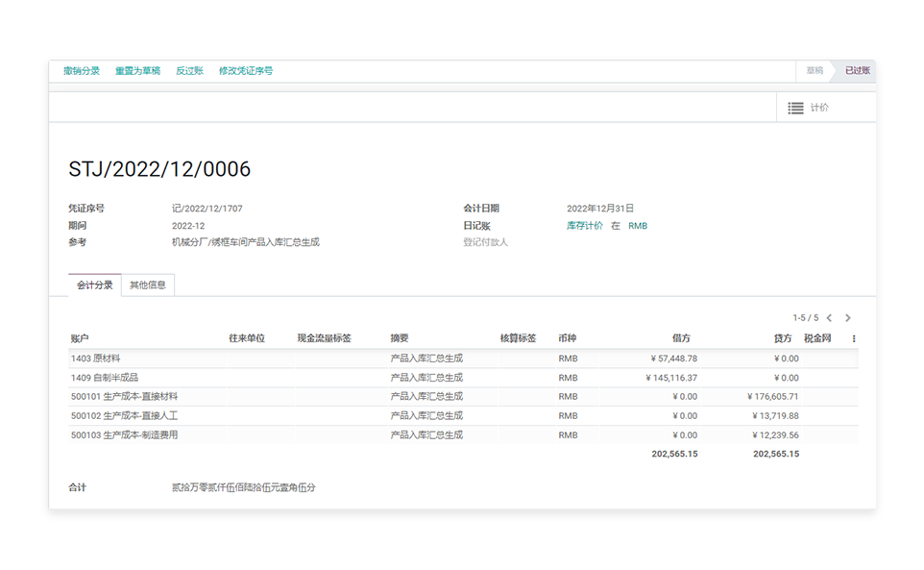Open the 500102 生产成本-直接人工 line
Image resolution: width=924 pixels, height=570 pixels.
[x=124, y=416]
